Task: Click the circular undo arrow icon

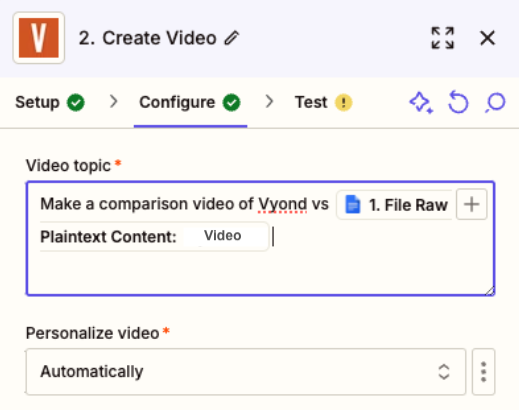Action: point(458,102)
